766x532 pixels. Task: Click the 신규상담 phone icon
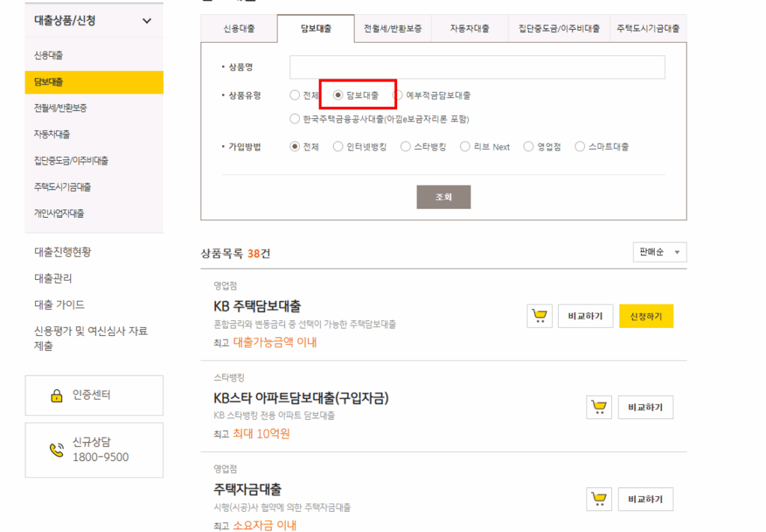(x=57, y=450)
